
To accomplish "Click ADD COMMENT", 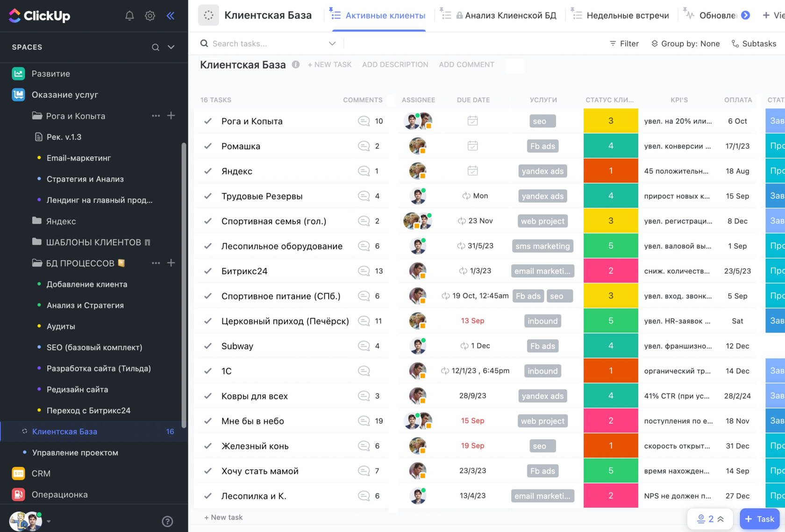I will [466, 64].
